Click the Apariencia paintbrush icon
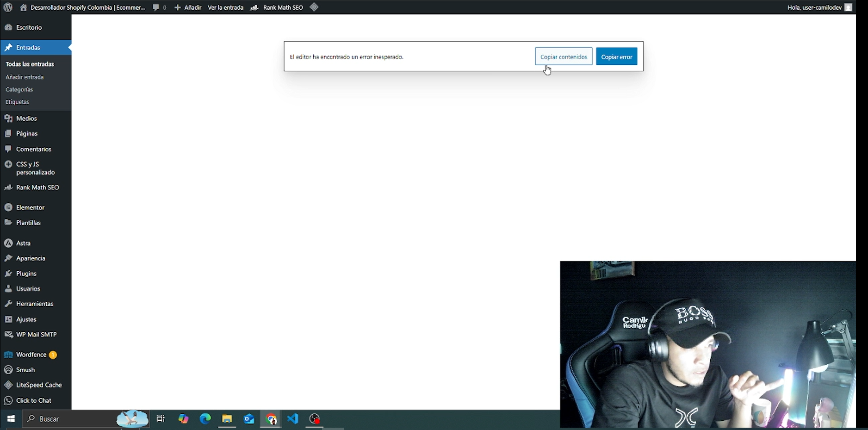This screenshot has height=430, width=868. pos(8,258)
